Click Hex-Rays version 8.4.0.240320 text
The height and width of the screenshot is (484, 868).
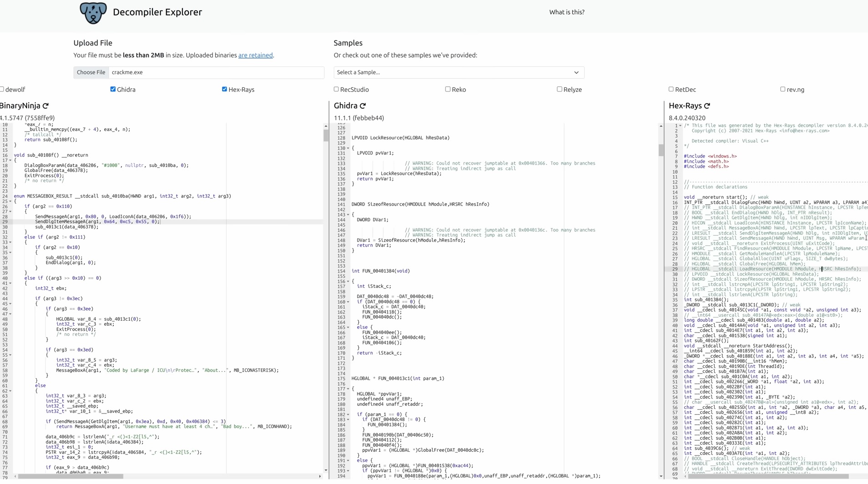coord(687,118)
